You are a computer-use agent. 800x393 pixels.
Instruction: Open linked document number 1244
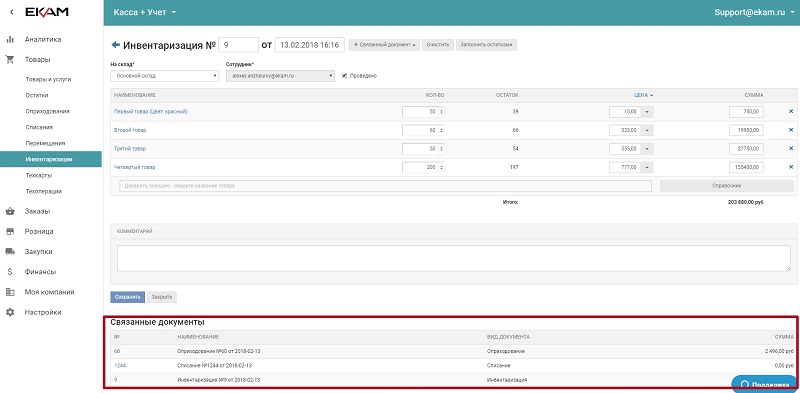click(x=119, y=365)
